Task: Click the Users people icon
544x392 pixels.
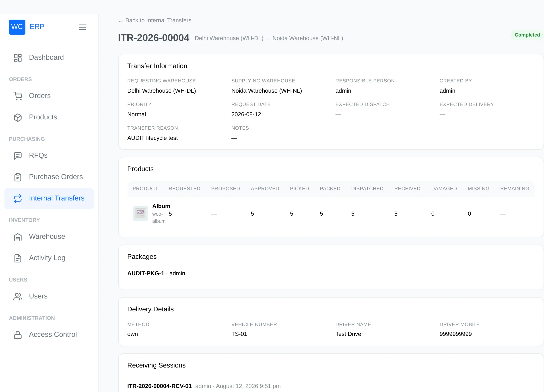Action: pyautogui.click(x=18, y=296)
